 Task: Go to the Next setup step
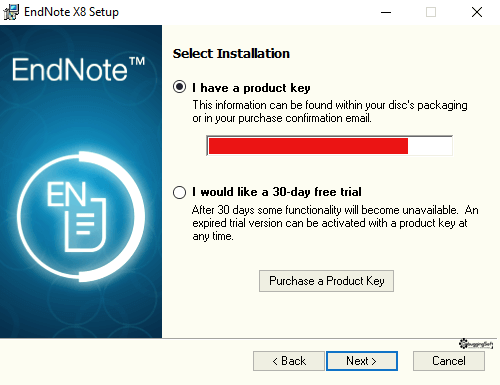pyautogui.click(x=362, y=361)
